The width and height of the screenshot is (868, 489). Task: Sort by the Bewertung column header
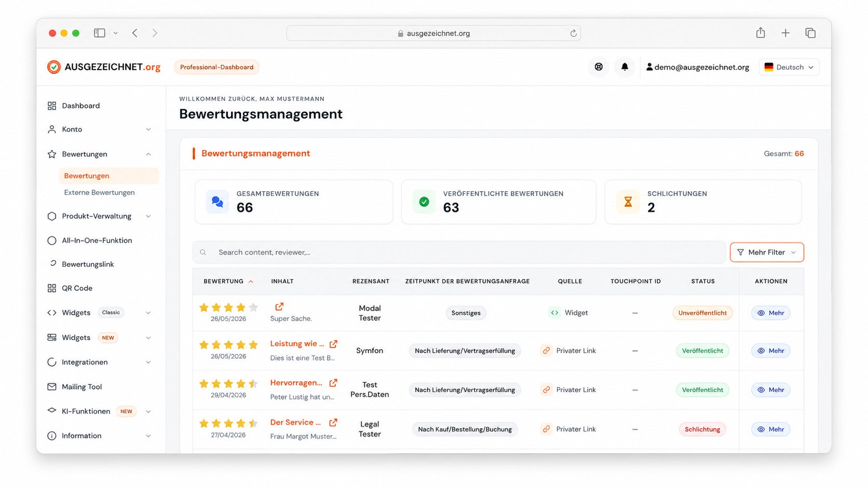coord(228,281)
